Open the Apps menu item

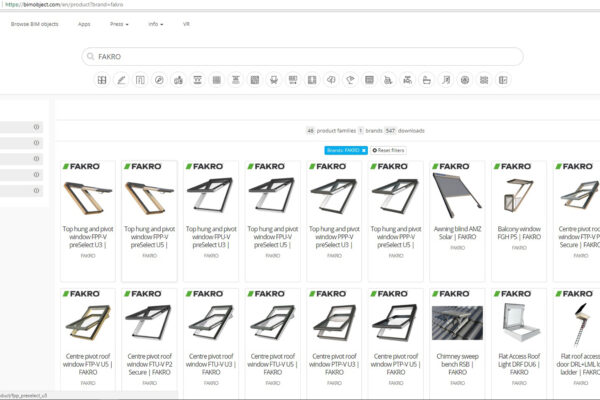[84, 24]
